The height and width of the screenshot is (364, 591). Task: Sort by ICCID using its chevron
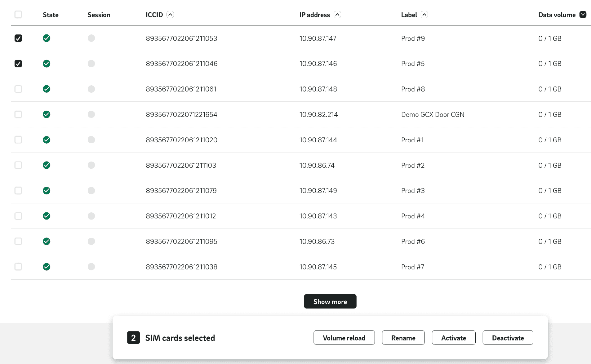tap(170, 15)
